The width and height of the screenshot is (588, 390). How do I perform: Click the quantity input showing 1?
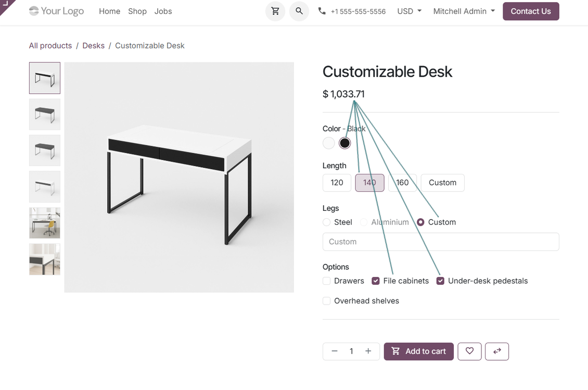[x=351, y=351]
